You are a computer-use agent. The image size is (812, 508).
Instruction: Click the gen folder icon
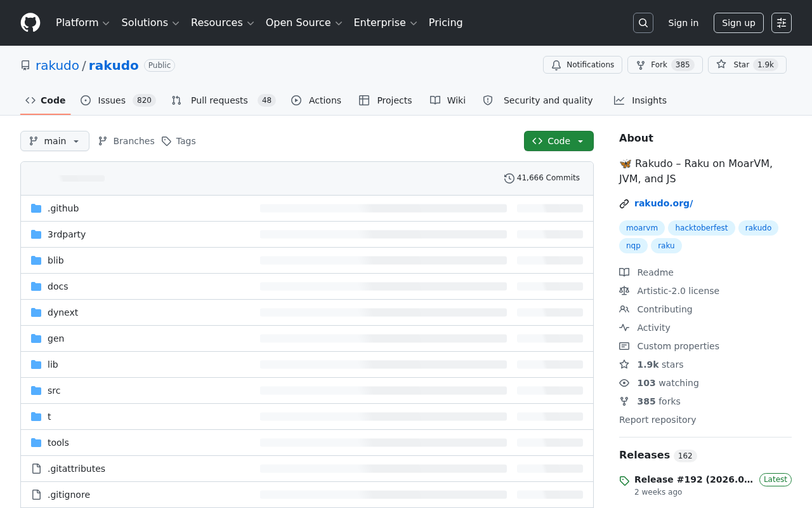coord(36,338)
